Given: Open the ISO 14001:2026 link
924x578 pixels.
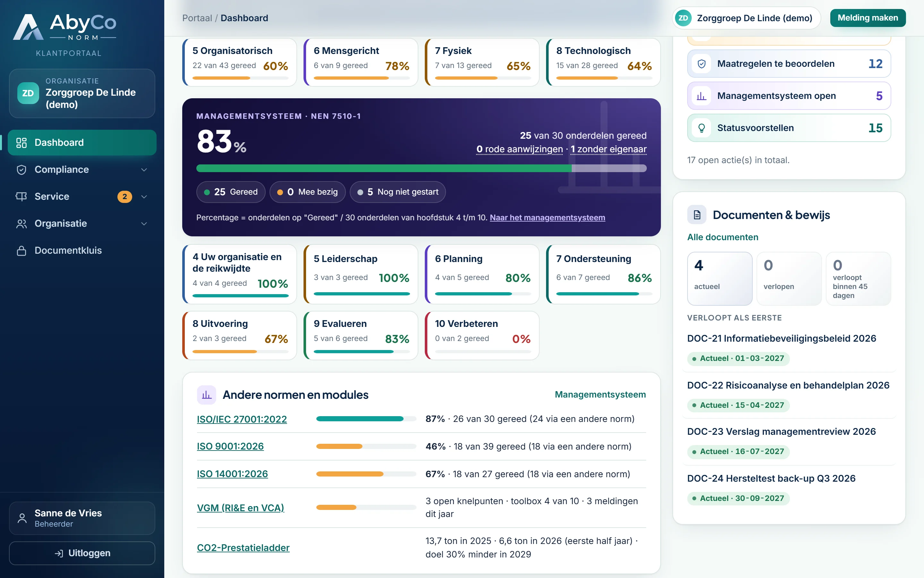Looking at the screenshot, I should [232, 474].
